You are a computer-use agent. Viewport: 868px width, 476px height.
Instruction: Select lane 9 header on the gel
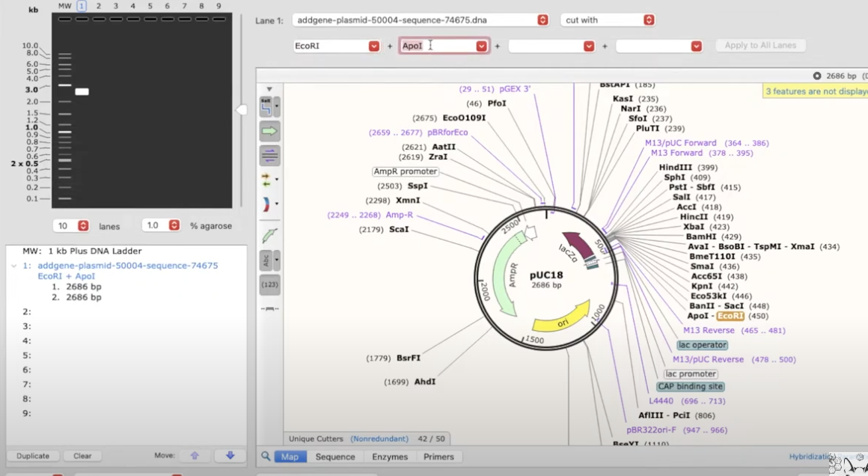click(x=218, y=5)
